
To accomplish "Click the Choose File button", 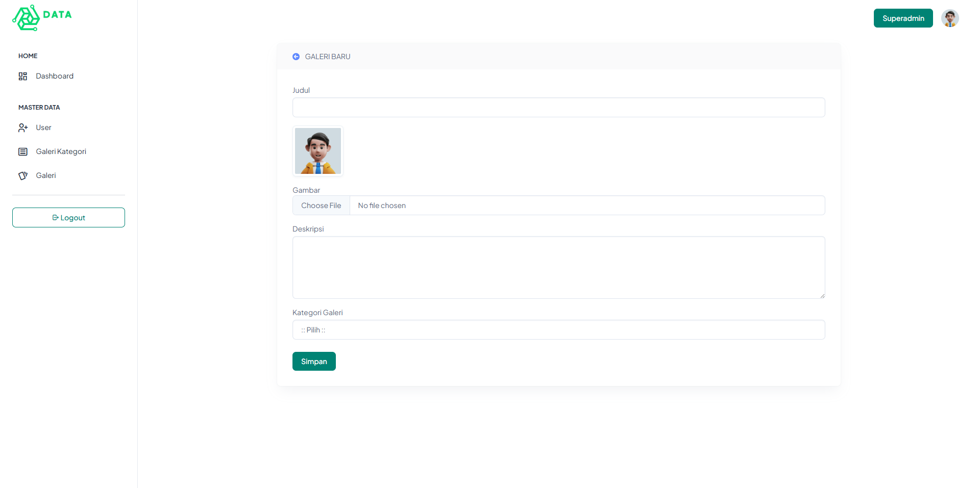I will coord(321,206).
